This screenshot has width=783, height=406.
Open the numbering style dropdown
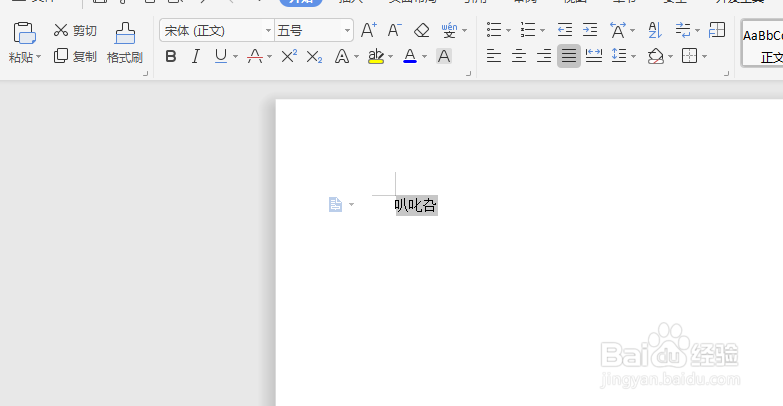542,30
